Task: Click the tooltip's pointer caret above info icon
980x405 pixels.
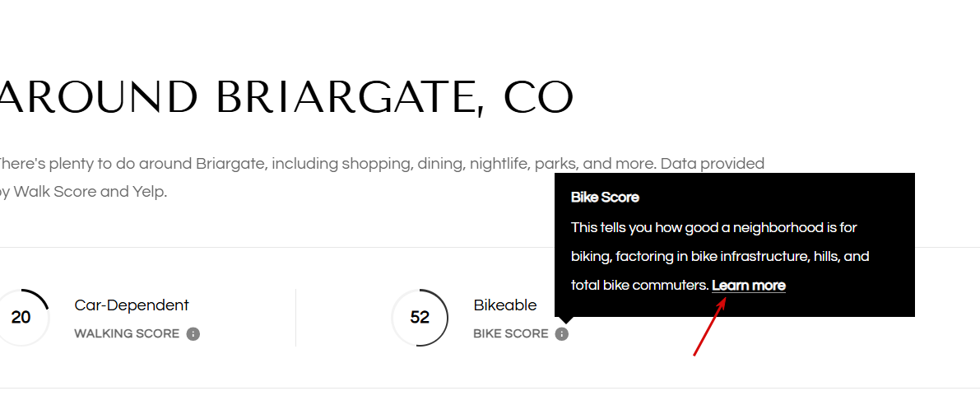Action: coord(562,321)
